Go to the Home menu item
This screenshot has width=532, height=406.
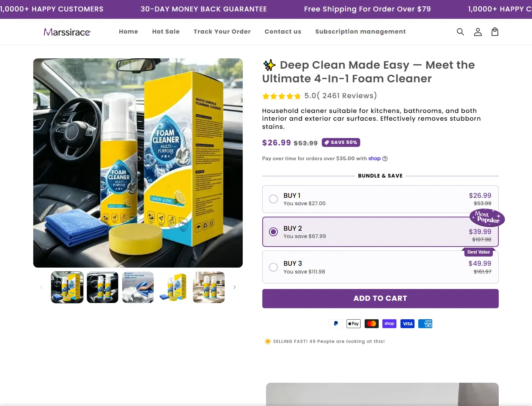coord(129,32)
